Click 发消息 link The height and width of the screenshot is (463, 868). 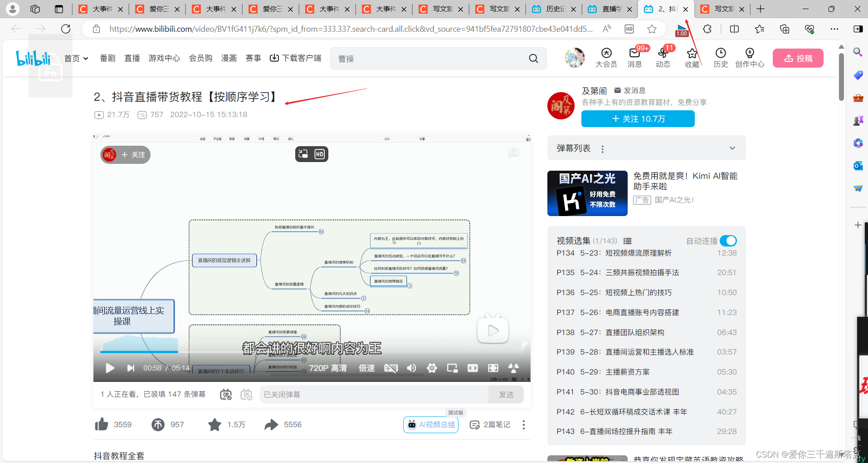630,90
